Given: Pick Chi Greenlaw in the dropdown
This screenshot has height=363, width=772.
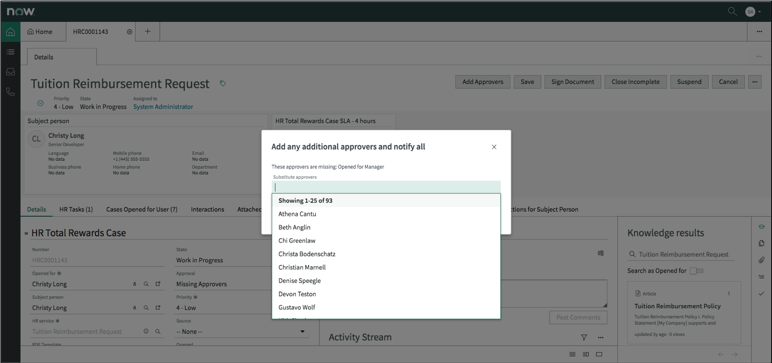Looking at the screenshot, I should [386, 241].
